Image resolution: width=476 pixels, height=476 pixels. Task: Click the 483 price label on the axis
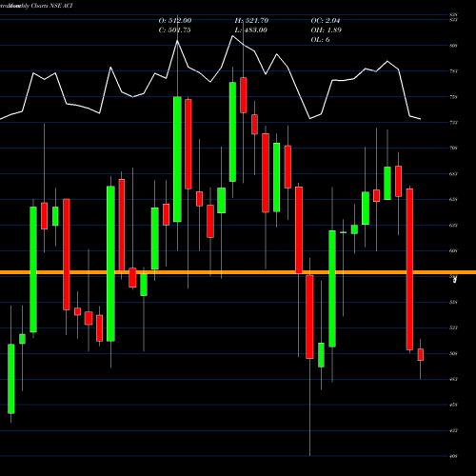pos(453,379)
